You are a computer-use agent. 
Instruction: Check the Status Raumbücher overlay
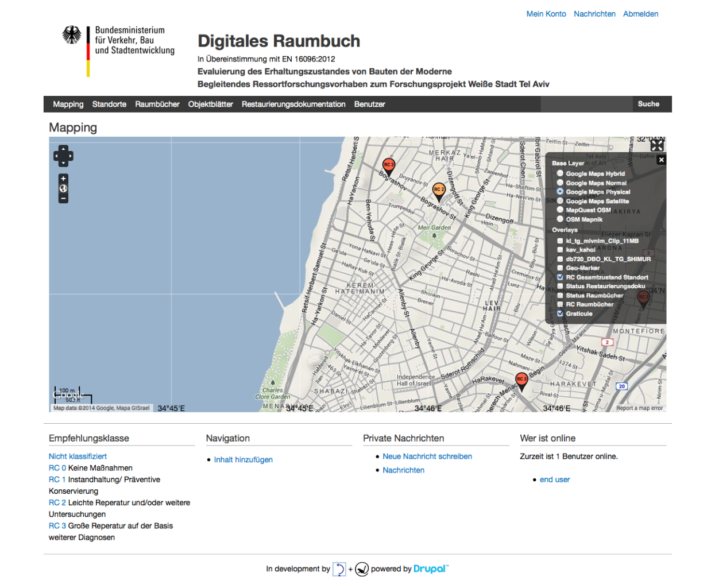[x=560, y=295]
